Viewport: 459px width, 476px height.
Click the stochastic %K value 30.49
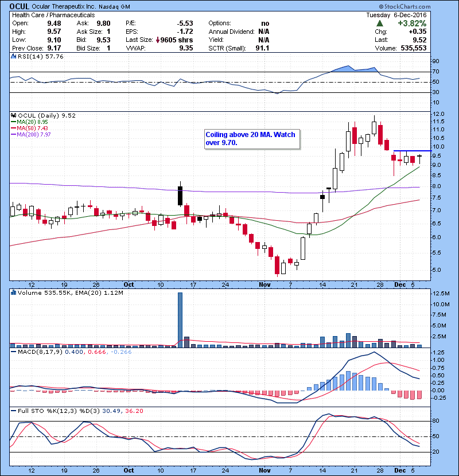pyautogui.click(x=111, y=411)
